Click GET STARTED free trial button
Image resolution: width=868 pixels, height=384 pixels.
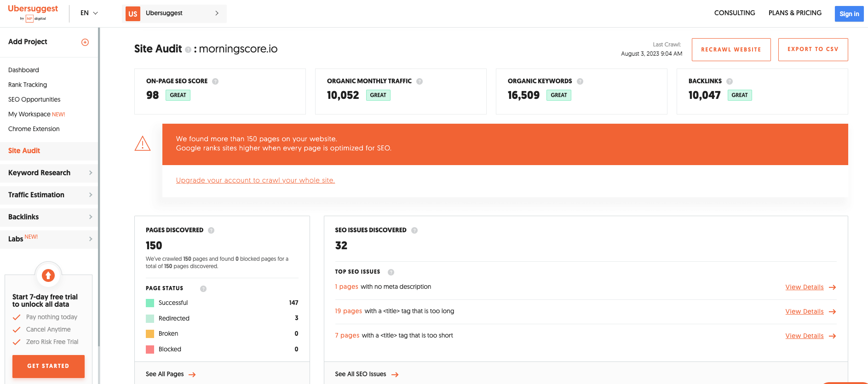(48, 366)
